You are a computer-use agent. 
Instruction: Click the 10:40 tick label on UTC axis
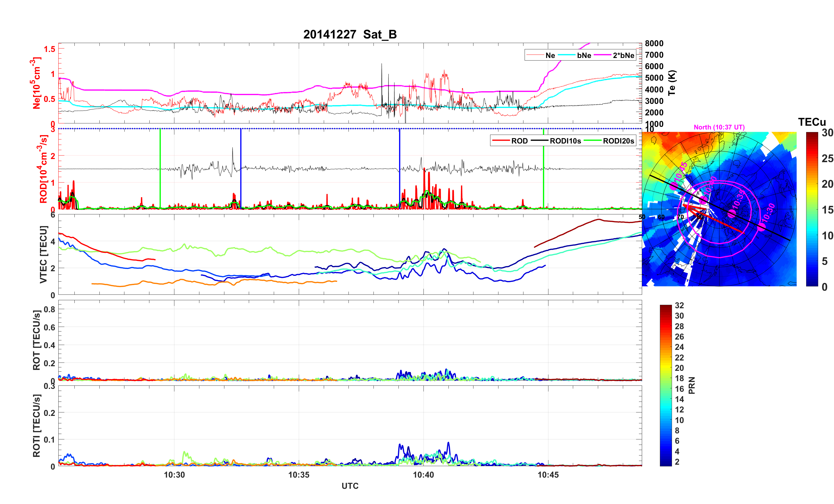423,474
